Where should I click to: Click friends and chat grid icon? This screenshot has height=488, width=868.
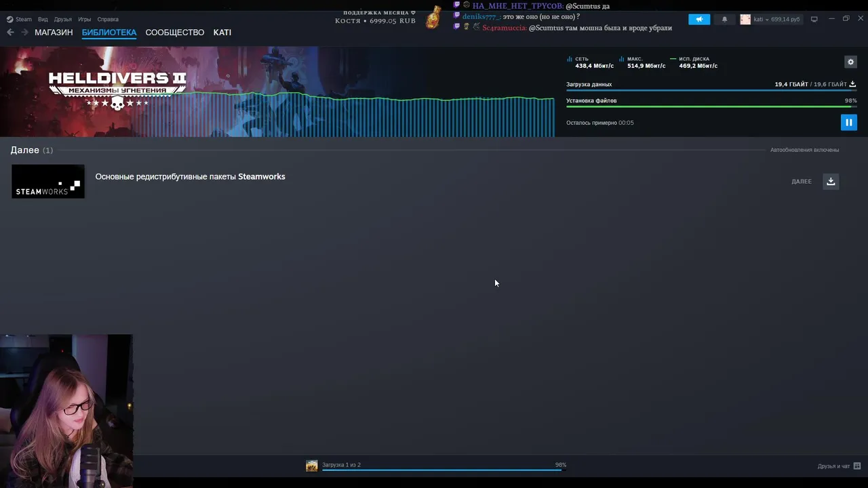coord(857,466)
